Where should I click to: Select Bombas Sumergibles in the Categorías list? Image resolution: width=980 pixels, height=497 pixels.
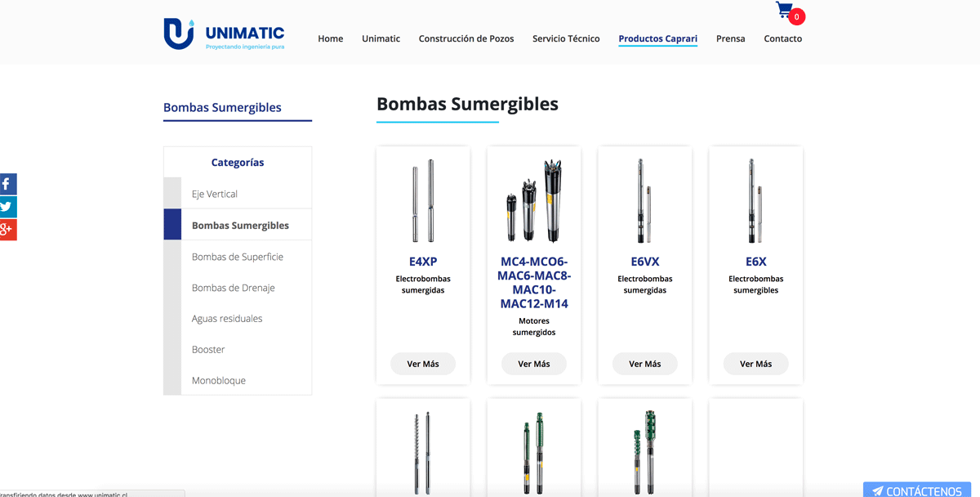pos(238,225)
